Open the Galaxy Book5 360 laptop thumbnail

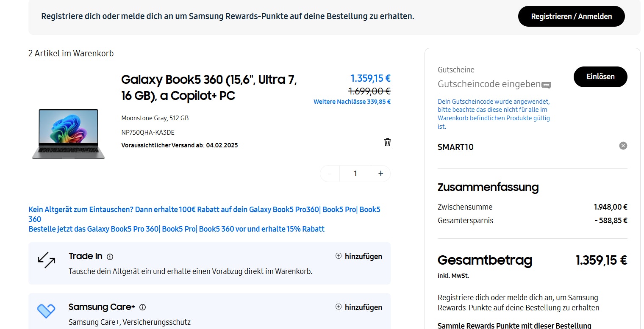(x=68, y=133)
